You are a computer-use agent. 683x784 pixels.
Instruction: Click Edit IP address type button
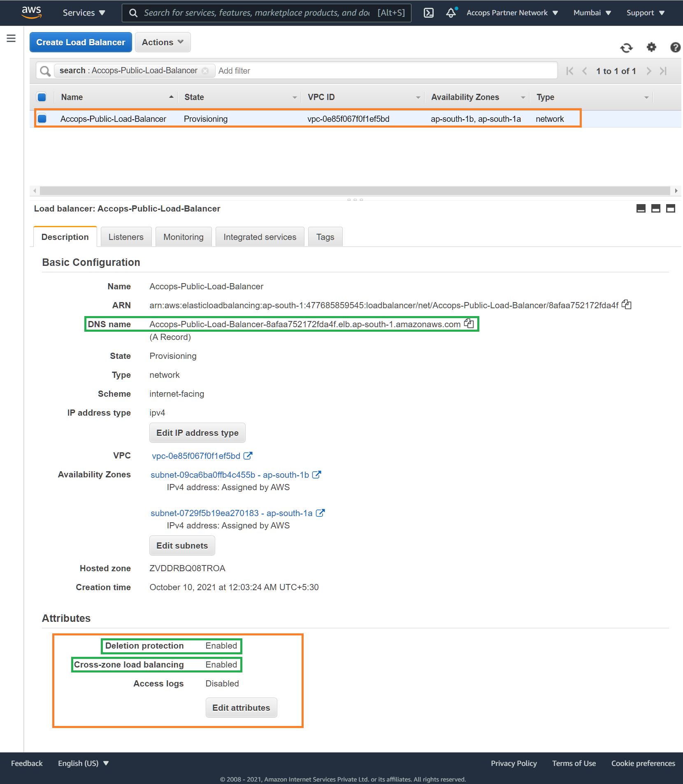point(197,433)
